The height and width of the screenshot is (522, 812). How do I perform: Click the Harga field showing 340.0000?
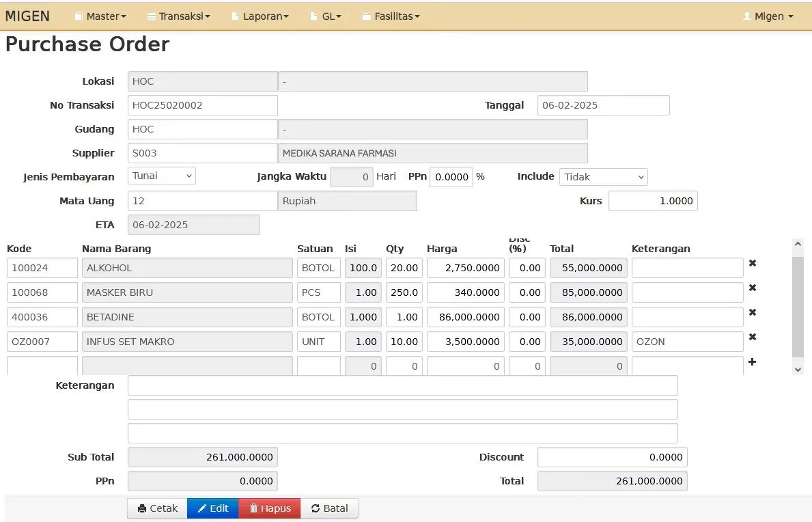click(466, 292)
